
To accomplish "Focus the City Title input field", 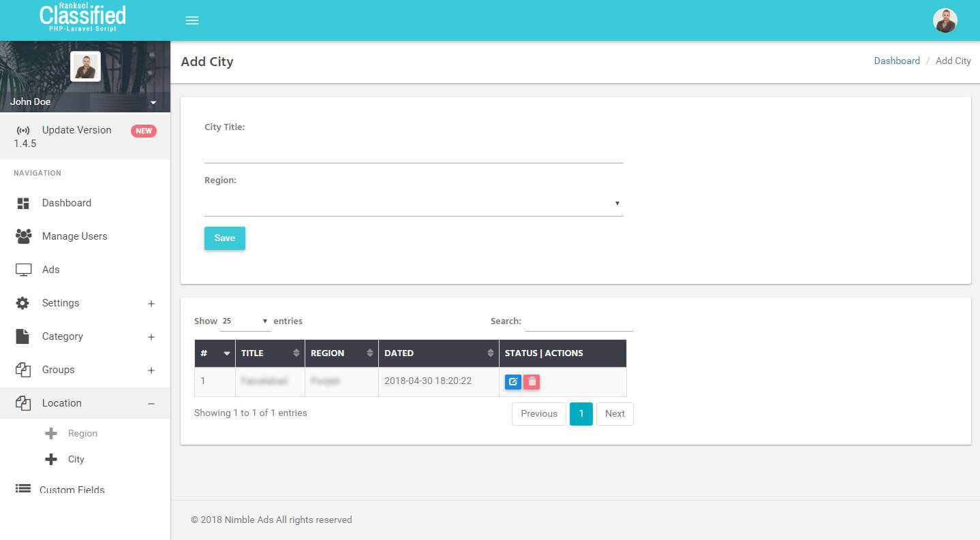I will [414, 150].
